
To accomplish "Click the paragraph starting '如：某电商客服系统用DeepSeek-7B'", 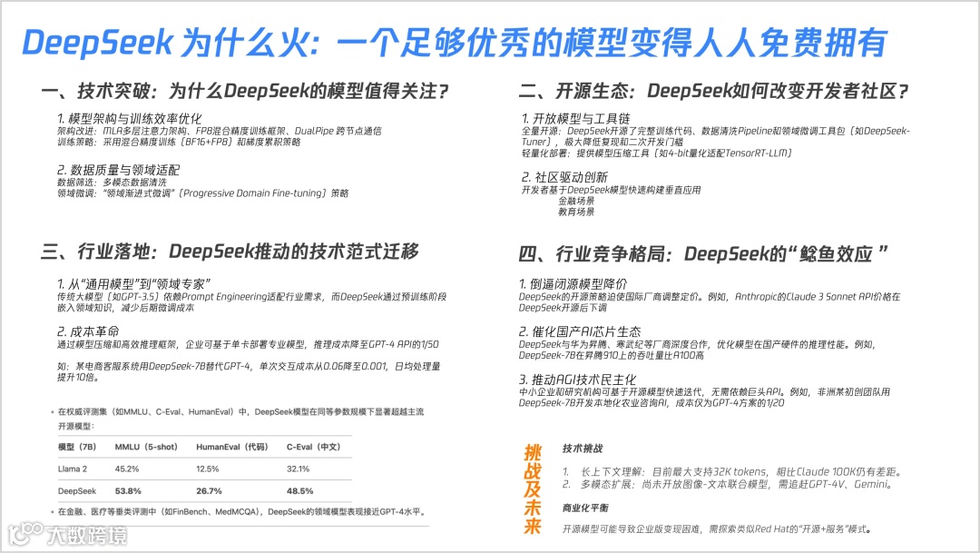I will (x=250, y=371).
